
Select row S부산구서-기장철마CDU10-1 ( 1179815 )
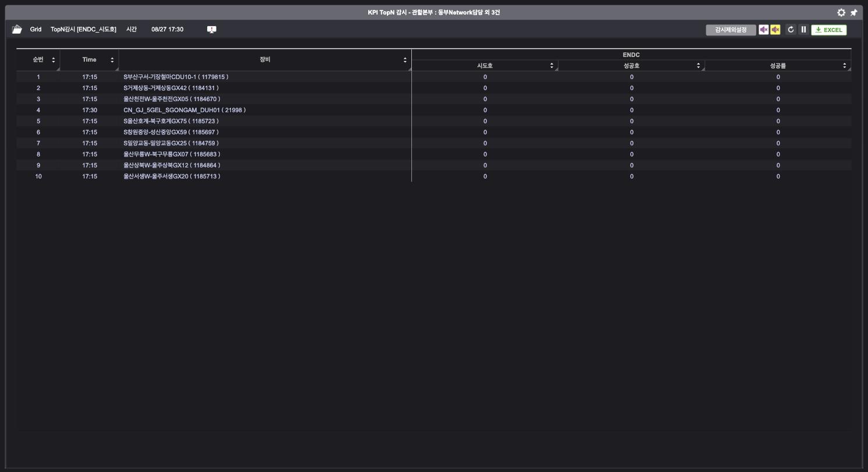433,77
